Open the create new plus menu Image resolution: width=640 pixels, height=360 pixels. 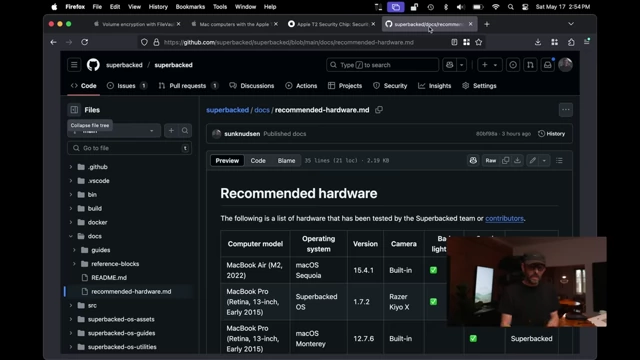pyautogui.click(x=489, y=65)
